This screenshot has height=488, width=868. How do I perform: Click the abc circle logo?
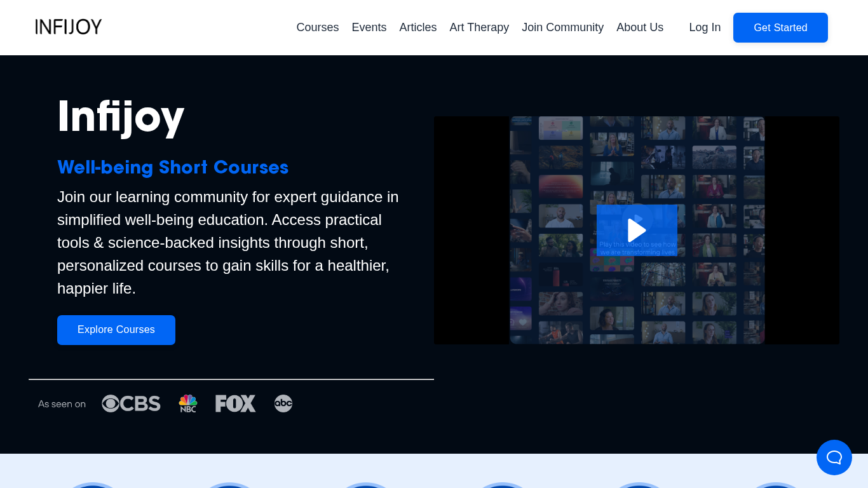tap(283, 403)
